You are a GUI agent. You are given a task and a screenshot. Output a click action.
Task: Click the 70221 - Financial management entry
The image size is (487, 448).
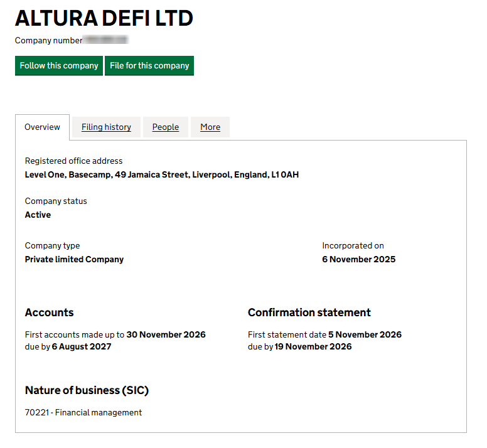point(83,412)
